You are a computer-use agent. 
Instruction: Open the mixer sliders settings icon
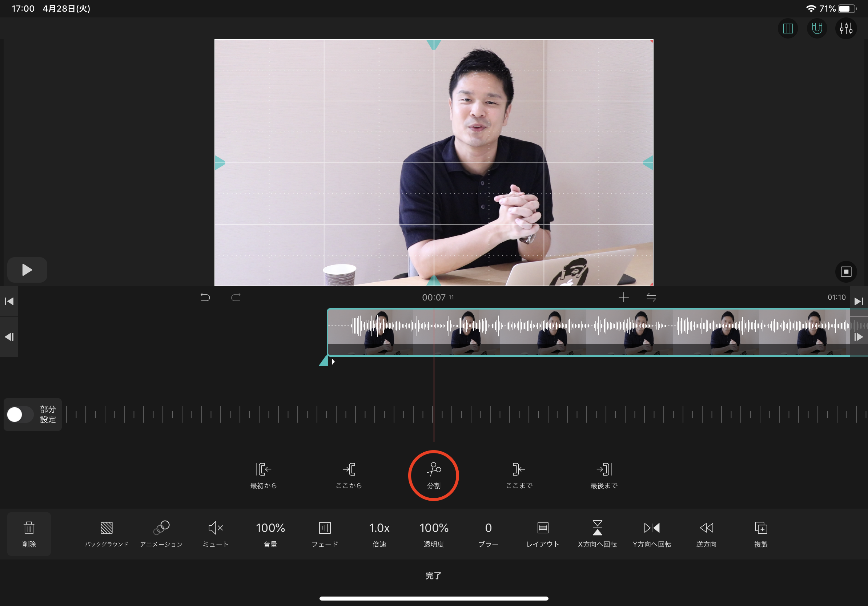coord(846,28)
